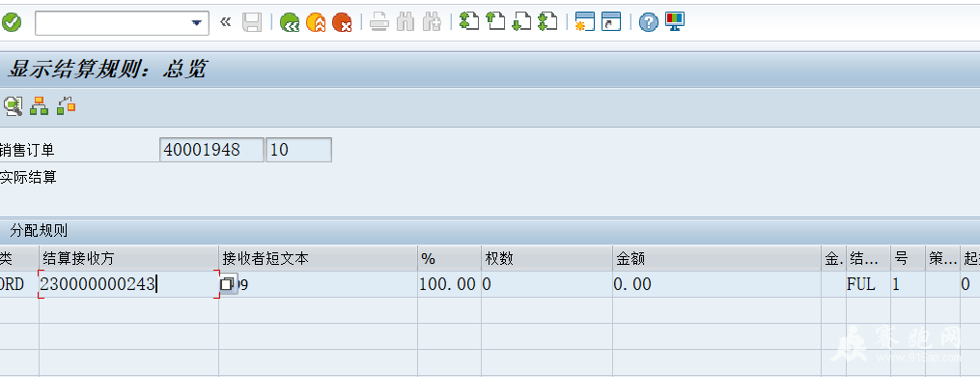Click the 销售订单 label
This screenshot has width=980, height=377.
coord(27,150)
